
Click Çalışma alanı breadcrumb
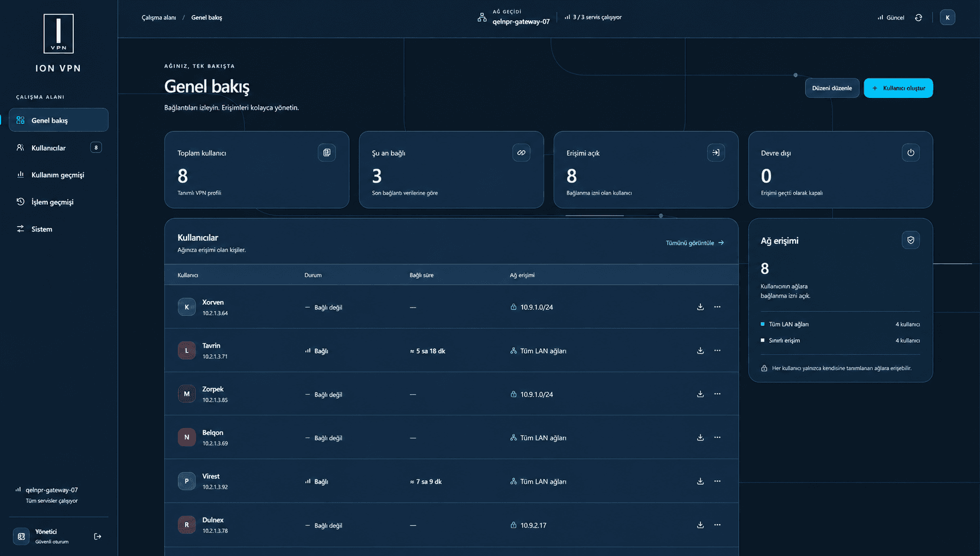coord(159,18)
